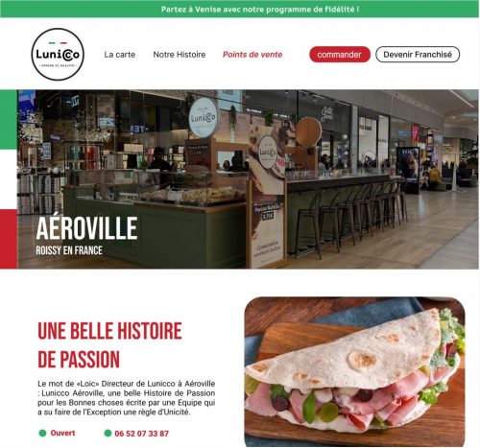Viewport: 480px width, 448px height.
Task: Click the Ouvert status label
Action: coord(62,433)
